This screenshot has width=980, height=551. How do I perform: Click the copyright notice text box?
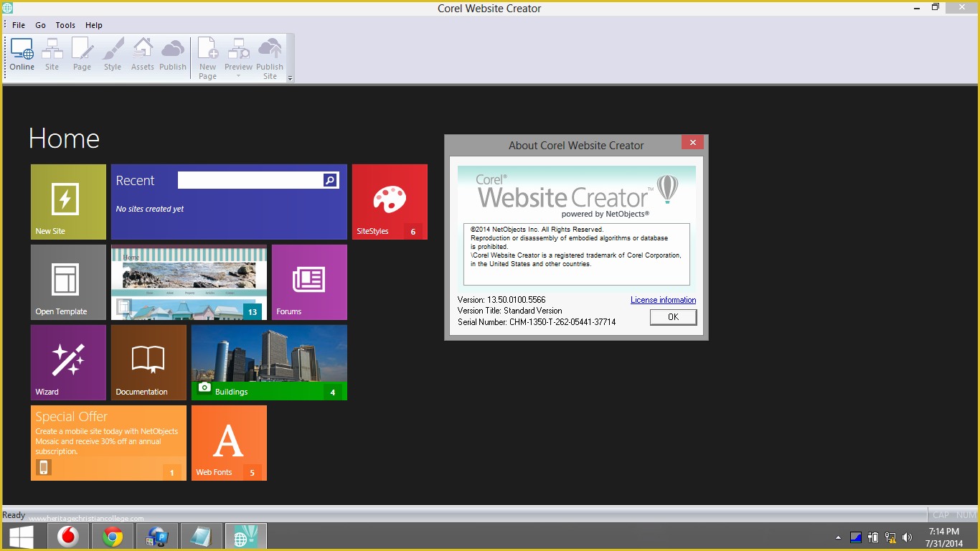coord(577,254)
